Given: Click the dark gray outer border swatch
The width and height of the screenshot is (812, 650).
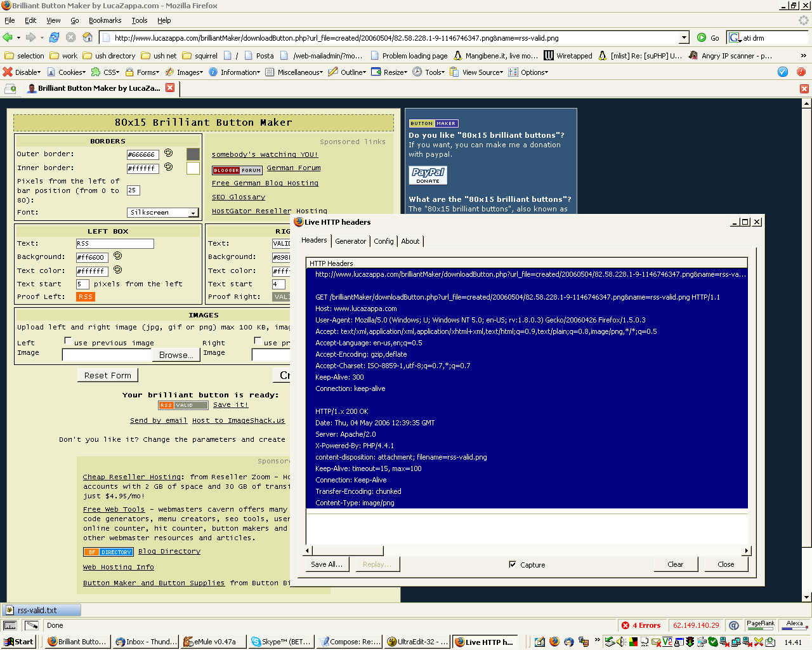Looking at the screenshot, I should point(193,154).
